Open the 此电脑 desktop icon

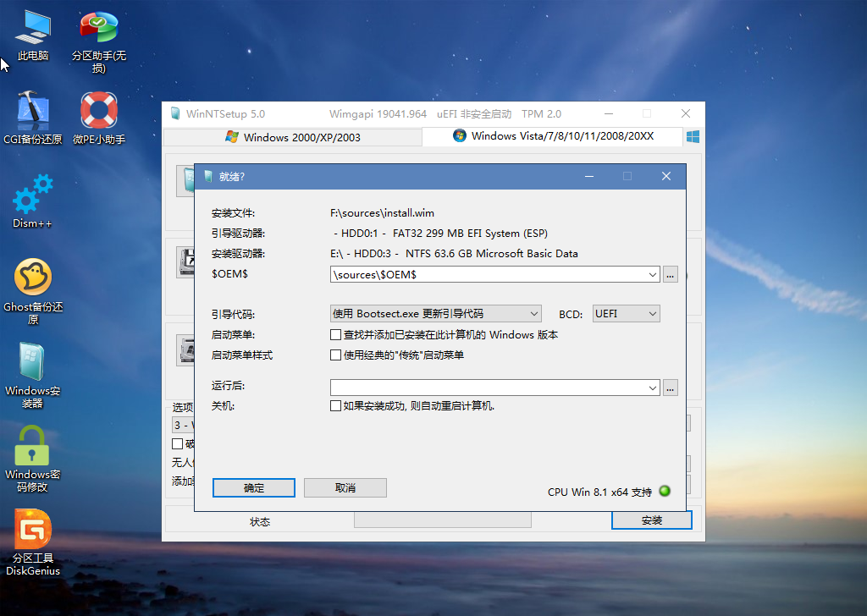(x=33, y=35)
